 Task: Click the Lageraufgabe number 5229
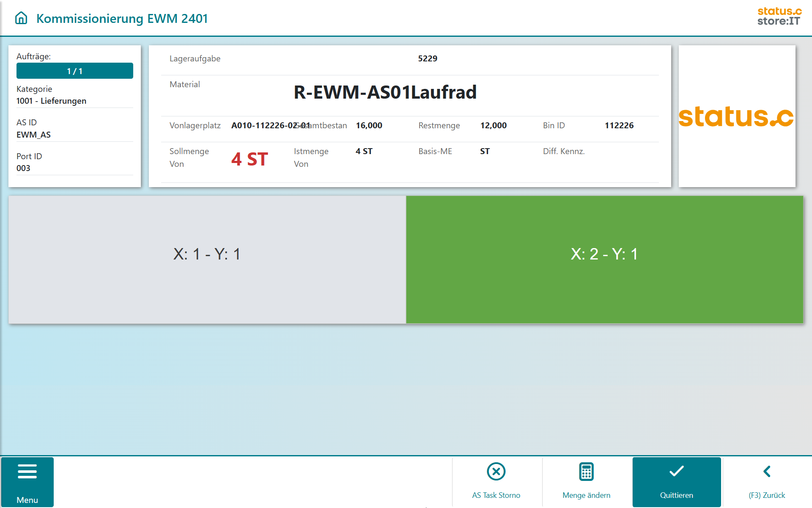pyautogui.click(x=428, y=58)
